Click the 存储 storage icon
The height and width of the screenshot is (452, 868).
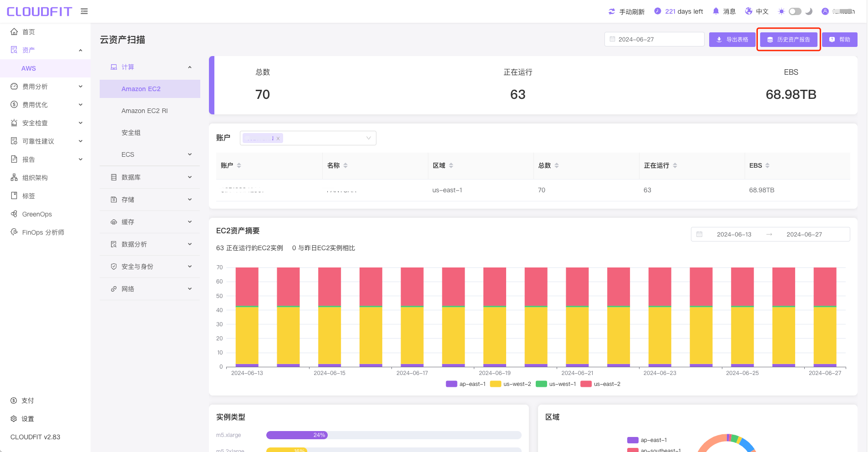click(x=114, y=200)
